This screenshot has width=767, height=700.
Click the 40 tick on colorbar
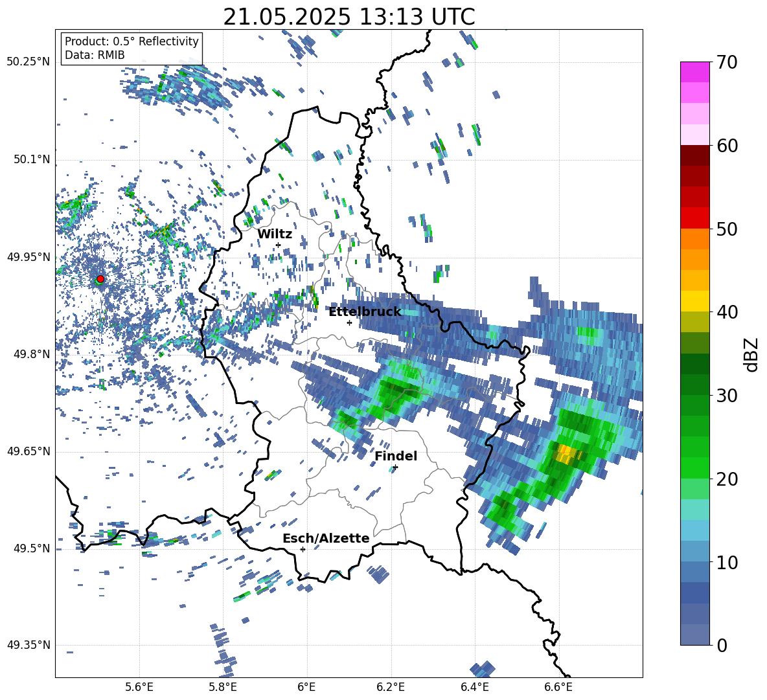click(727, 312)
